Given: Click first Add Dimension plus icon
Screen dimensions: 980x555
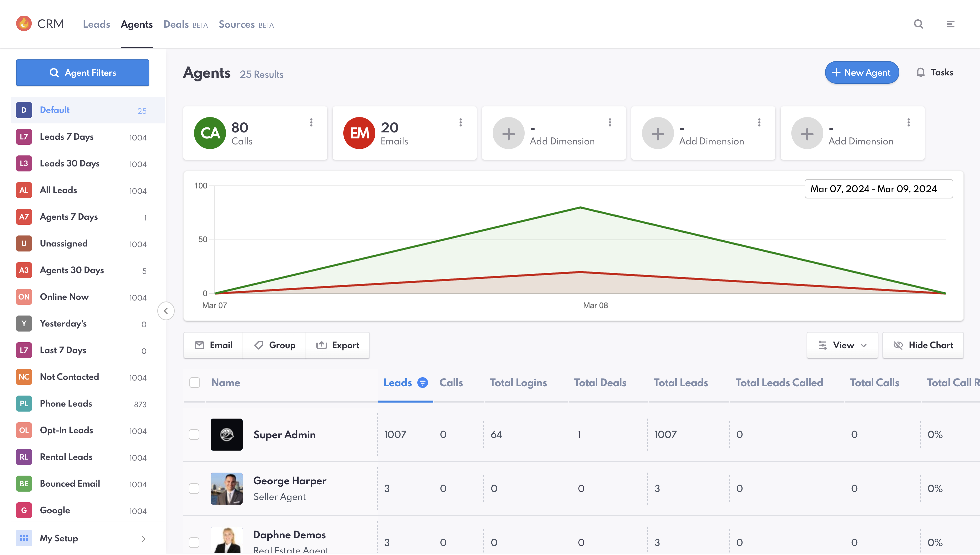Looking at the screenshot, I should pos(508,133).
